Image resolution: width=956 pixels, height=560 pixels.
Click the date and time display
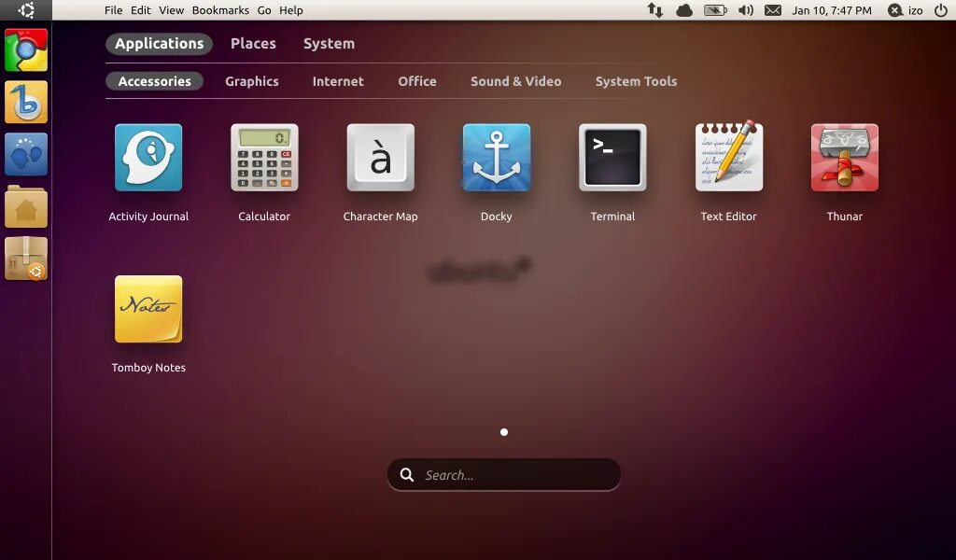pyautogui.click(x=832, y=9)
